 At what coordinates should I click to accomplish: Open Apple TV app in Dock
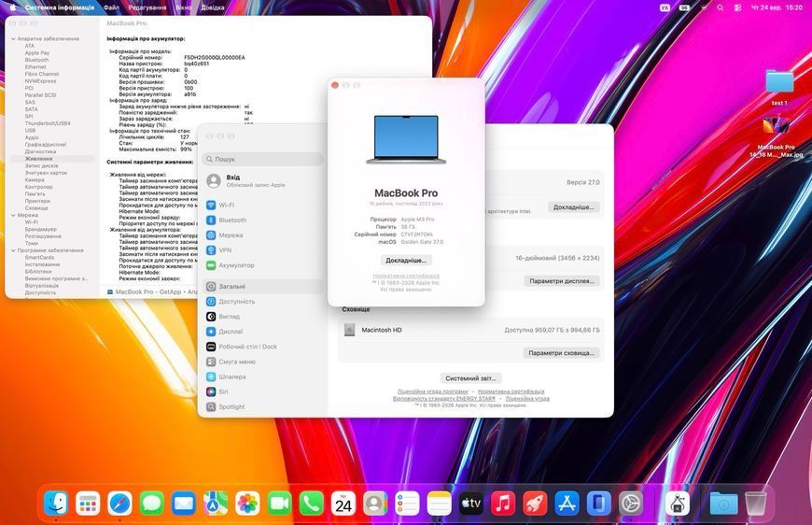coord(471,504)
